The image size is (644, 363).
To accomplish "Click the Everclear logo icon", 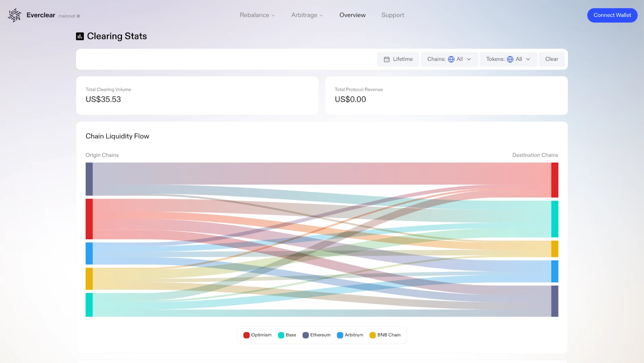I will coord(14,15).
